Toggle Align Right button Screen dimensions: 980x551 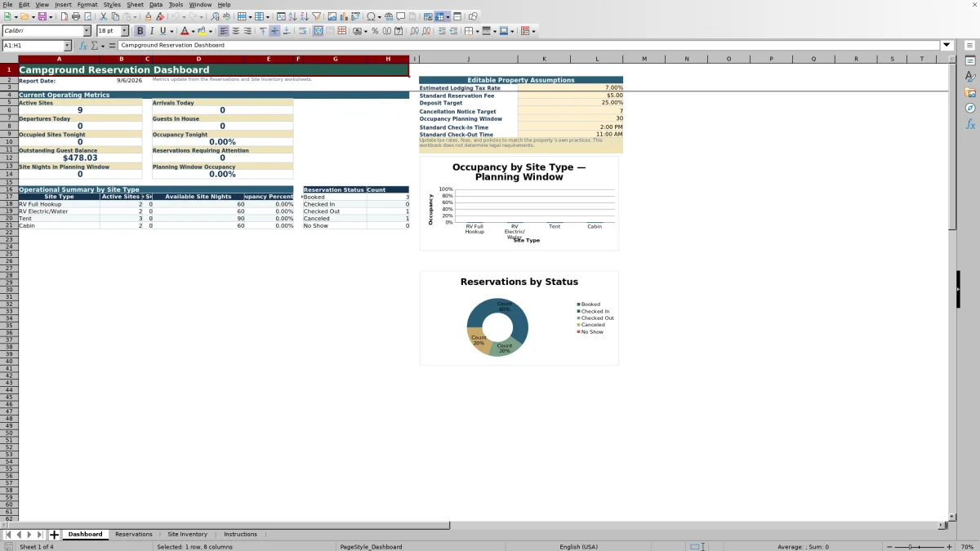[x=247, y=31]
